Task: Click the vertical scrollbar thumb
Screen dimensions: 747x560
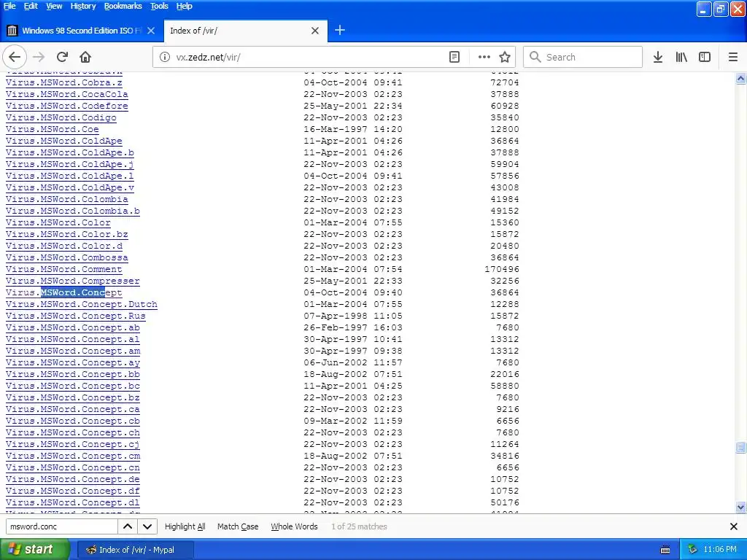Action: coord(741,447)
